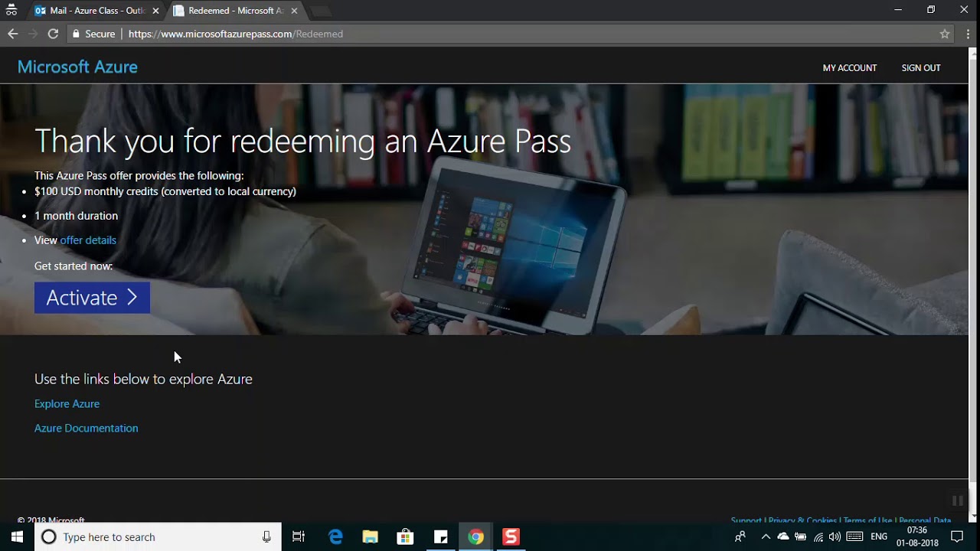This screenshot has height=551, width=980.
Task: Open the Azure Documentation link
Action: tap(87, 429)
